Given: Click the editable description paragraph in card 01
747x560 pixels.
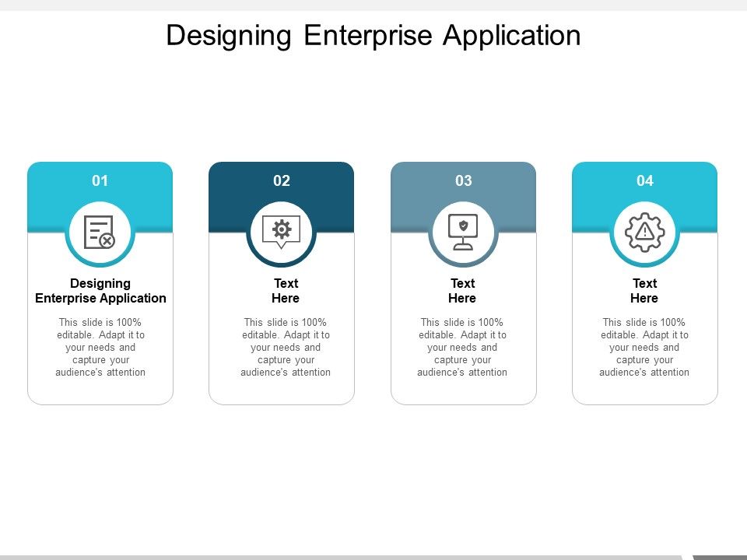Looking at the screenshot, I should coord(100,347).
